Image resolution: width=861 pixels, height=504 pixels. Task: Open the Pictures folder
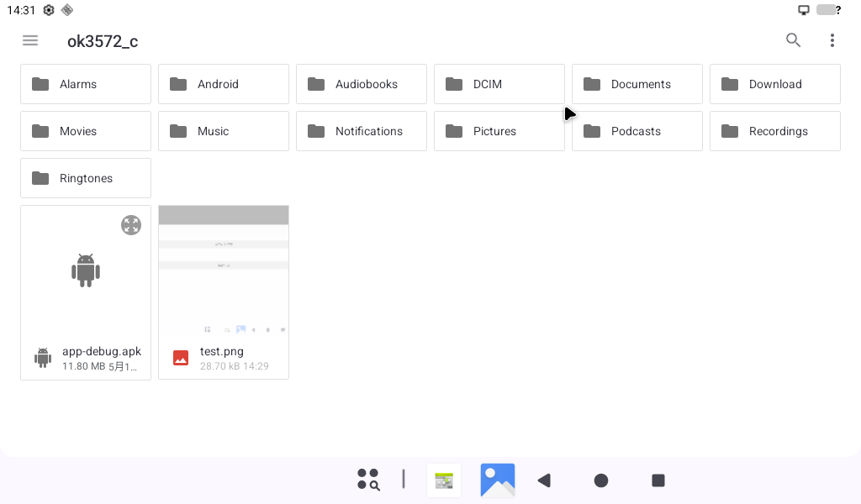pyautogui.click(x=499, y=131)
